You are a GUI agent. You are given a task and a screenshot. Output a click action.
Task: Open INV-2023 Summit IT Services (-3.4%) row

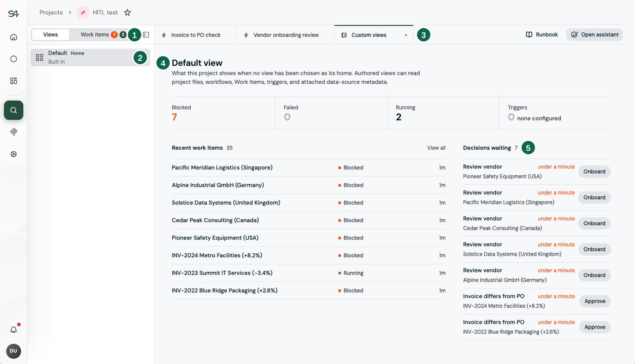[308, 273]
